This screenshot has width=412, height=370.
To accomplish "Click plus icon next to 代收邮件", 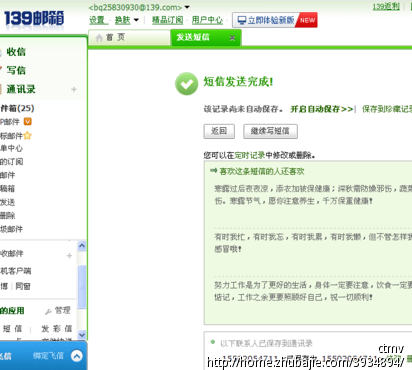I will 69,256.
